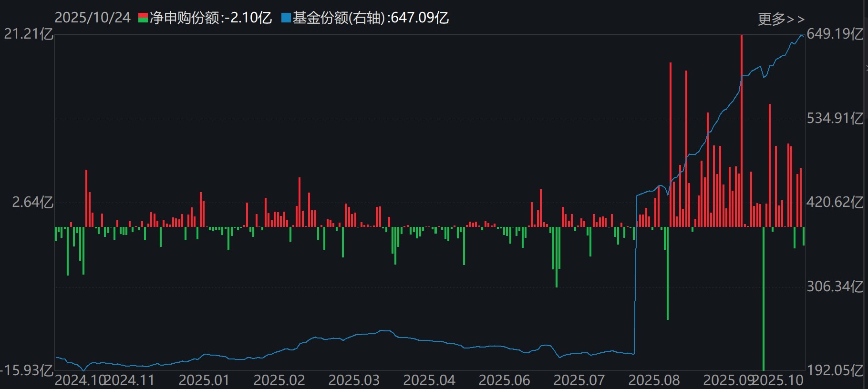Click the blue 基金份额 legend swatch
The image size is (868, 389).
[x=286, y=18]
